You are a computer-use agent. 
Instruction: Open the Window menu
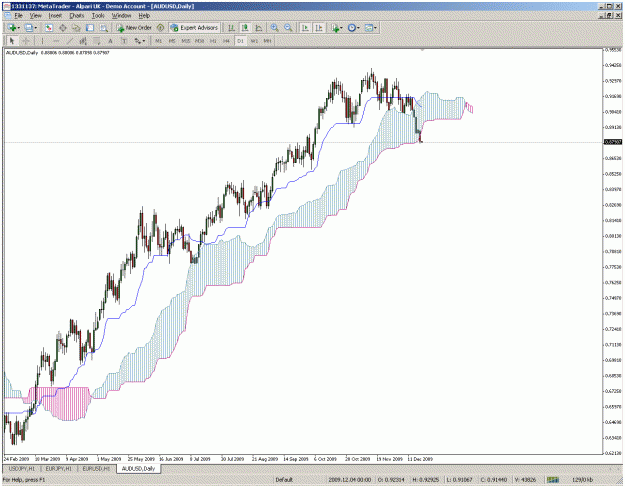[122, 16]
